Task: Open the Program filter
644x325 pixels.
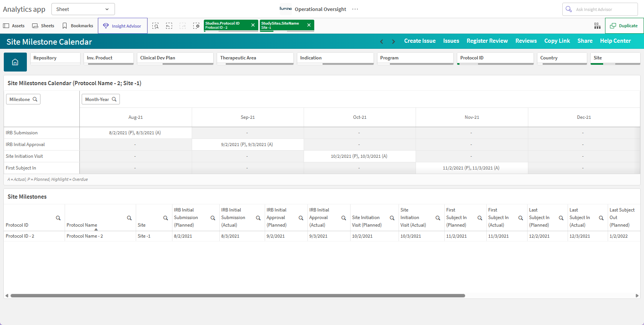Action: tap(415, 58)
